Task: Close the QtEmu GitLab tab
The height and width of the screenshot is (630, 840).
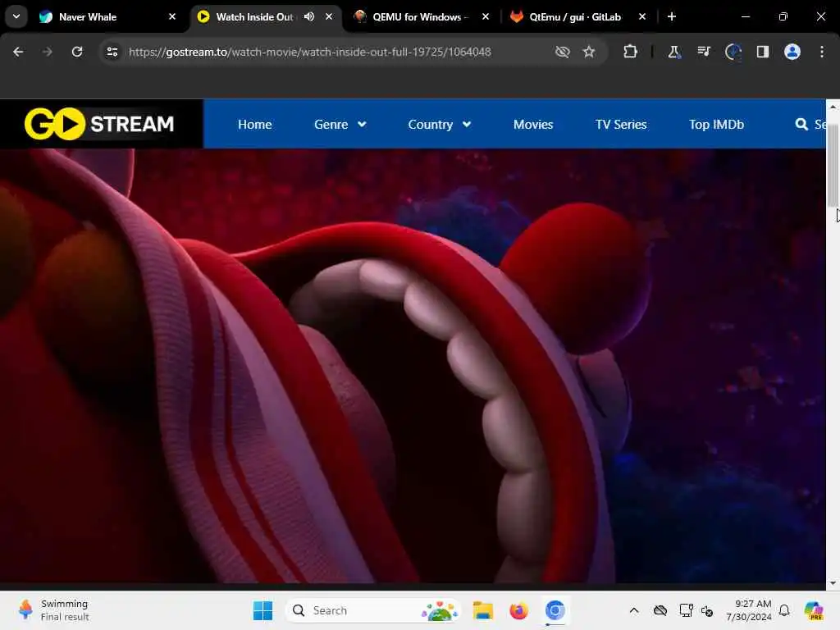Action: pos(642,16)
